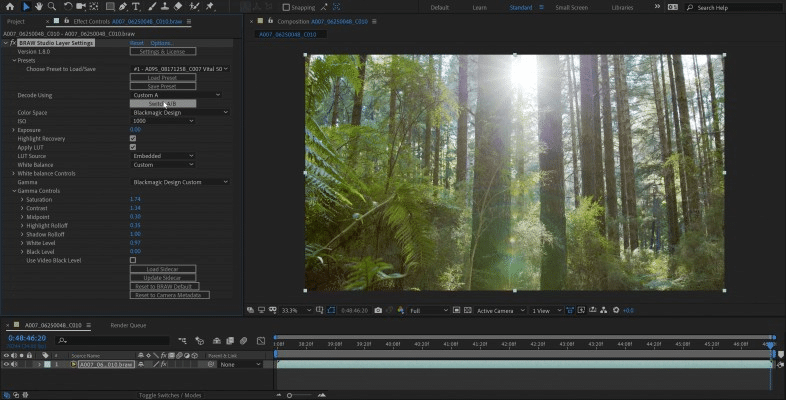Open the Color Space dropdown
The width and height of the screenshot is (786, 400).
coord(178,112)
